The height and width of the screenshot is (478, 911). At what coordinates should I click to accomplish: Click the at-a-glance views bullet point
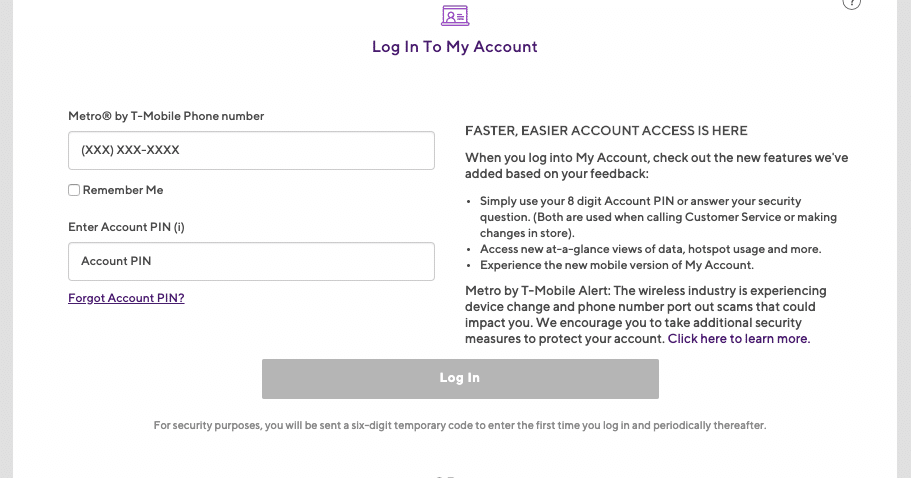650,249
